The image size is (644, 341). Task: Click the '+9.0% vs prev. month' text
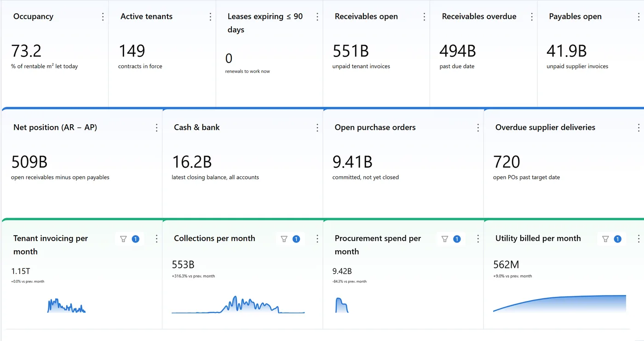pos(512,276)
